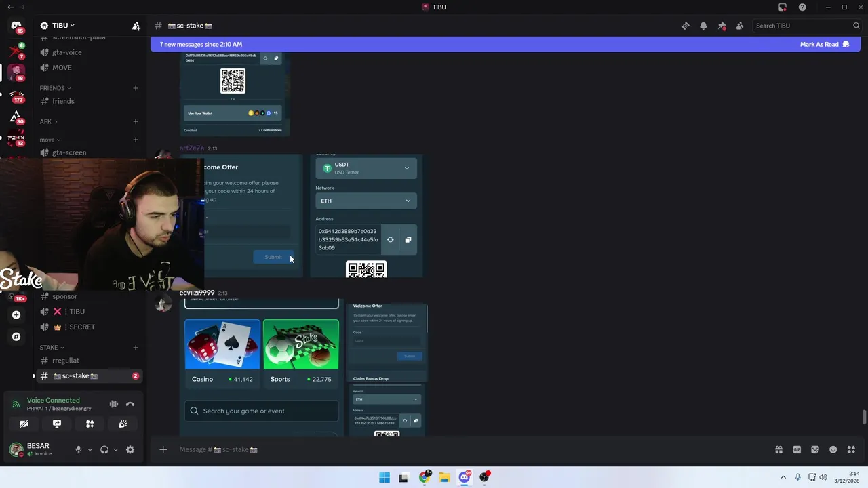The height and width of the screenshot is (488, 868).
Task: Open the sticker picker
Action: (x=815, y=449)
